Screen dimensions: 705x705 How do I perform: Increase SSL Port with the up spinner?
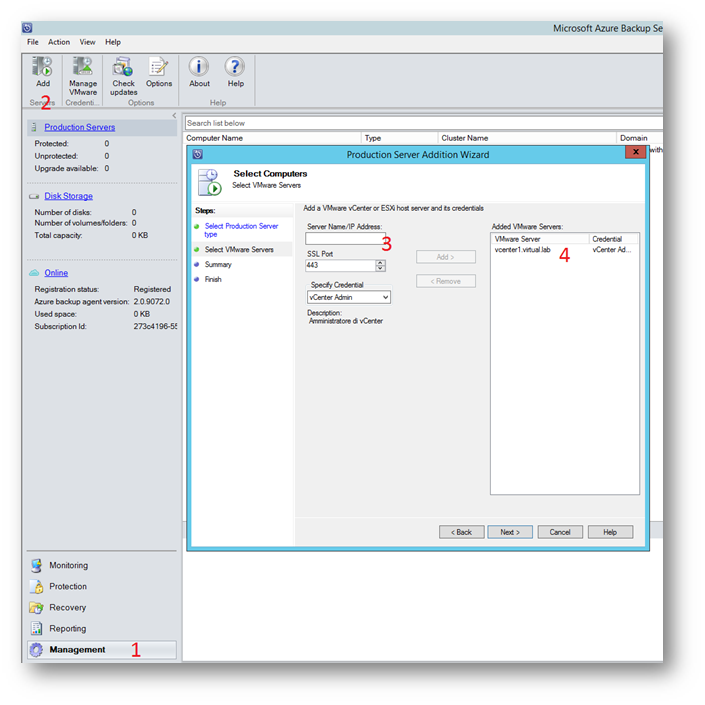point(380,263)
